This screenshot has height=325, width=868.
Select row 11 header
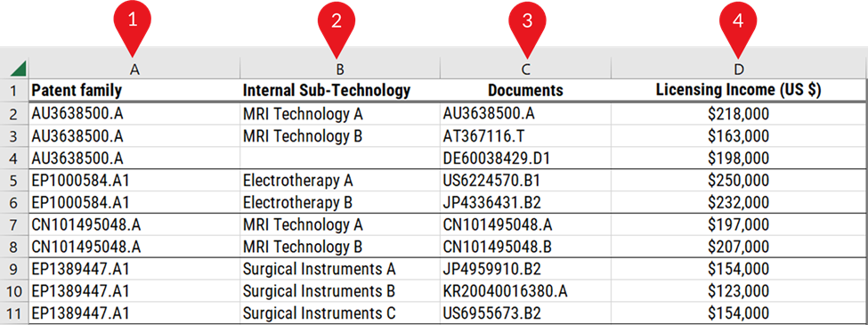coord(14,313)
